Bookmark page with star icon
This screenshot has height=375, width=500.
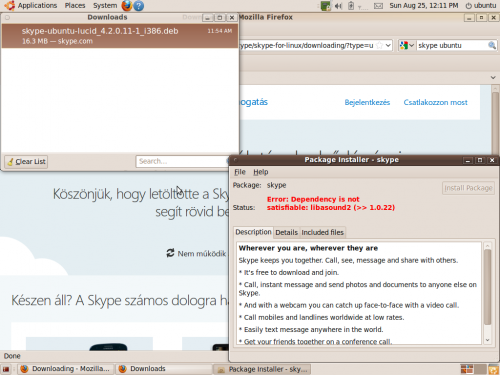click(379, 45)
